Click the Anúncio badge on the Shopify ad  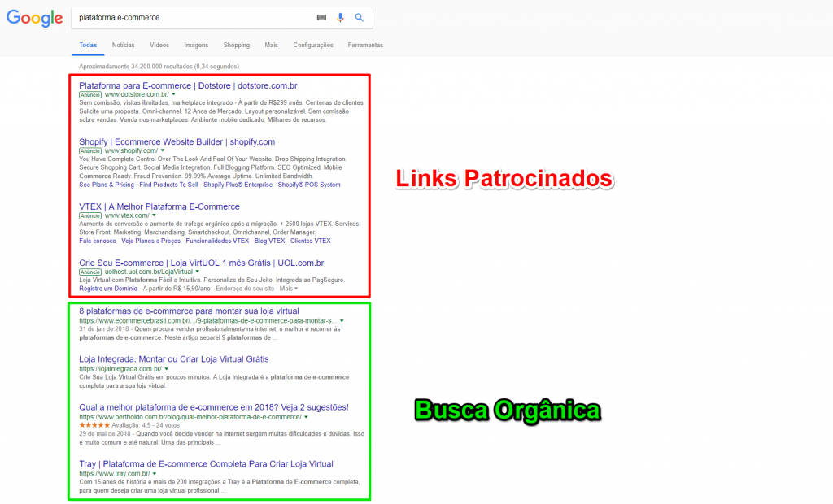[90, 151]
